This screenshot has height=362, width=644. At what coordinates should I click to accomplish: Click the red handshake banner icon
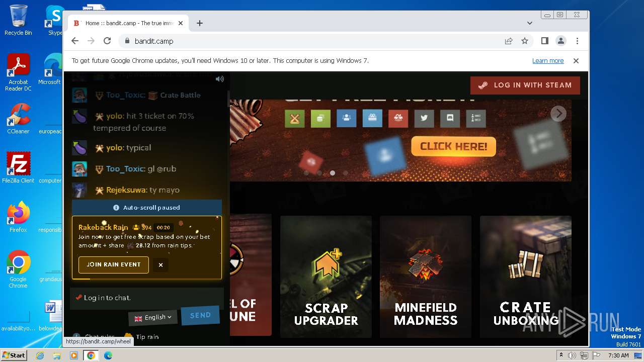tap(398, 119)
